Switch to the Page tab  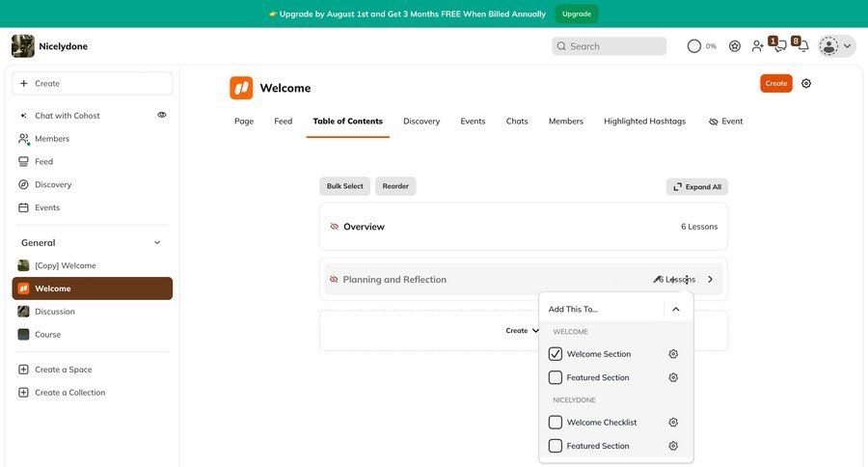point(244,121)
